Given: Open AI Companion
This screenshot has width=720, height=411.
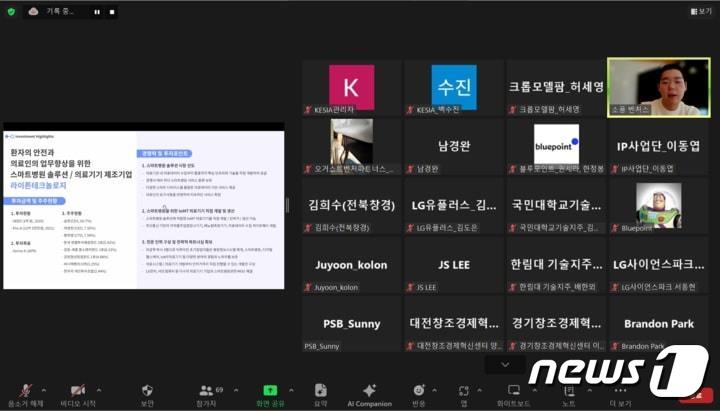Looking at the screenshot, I should (x=369, y=395).
